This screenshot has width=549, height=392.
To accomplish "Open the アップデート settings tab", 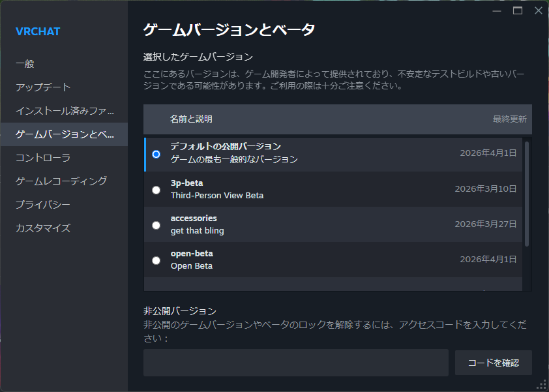I will pyautogui.click(x=43, y=87).
